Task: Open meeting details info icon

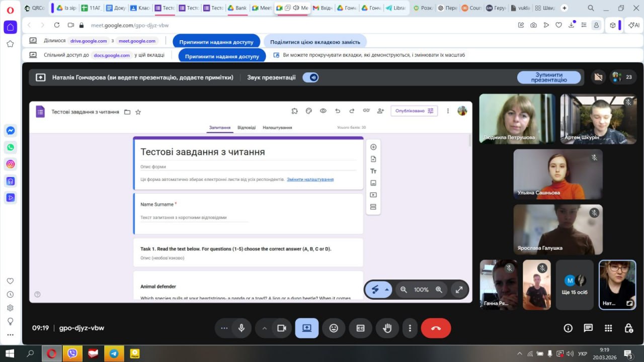Action: tap(568, 328)
